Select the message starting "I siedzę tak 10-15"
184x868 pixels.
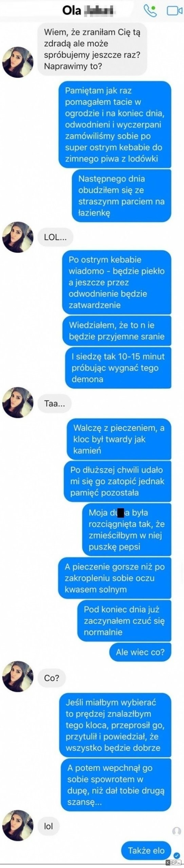pos(118,368)
